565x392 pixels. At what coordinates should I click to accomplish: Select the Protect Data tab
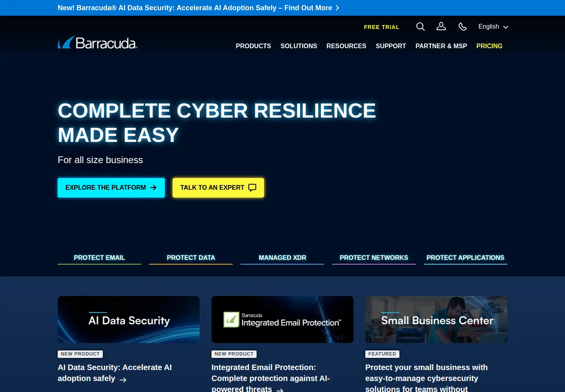pos(191,258)
